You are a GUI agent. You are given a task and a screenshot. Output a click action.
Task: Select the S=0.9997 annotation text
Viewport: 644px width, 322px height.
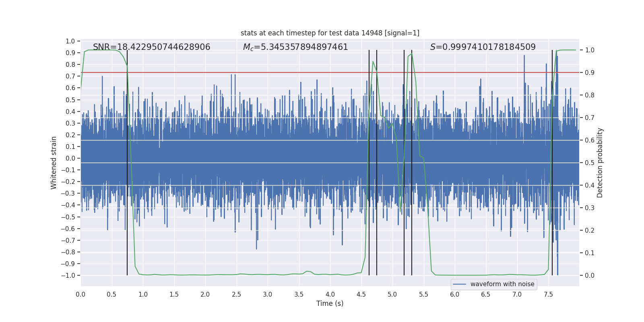tap(483, 47)
